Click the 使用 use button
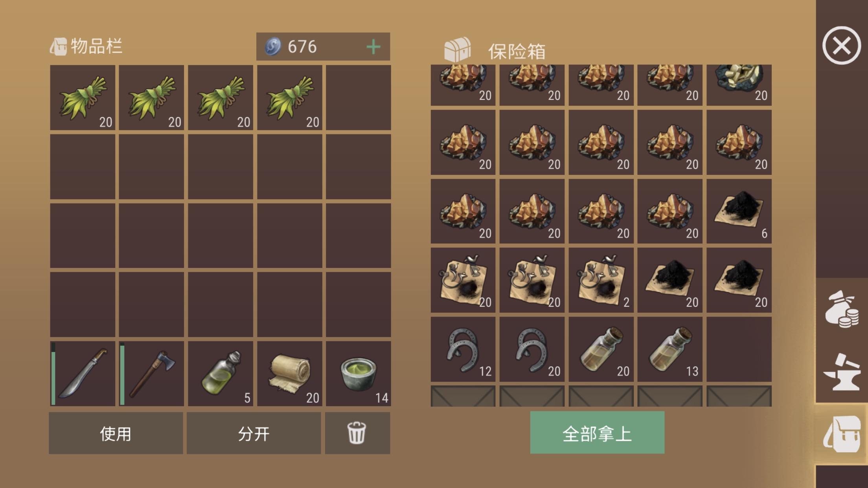Viewport: 868px width, 488px height. click(116, 433)
